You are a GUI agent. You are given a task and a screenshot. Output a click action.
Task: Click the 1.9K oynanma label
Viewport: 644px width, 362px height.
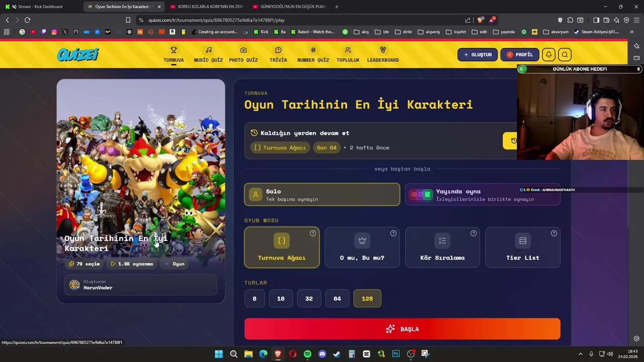(132, 264)
